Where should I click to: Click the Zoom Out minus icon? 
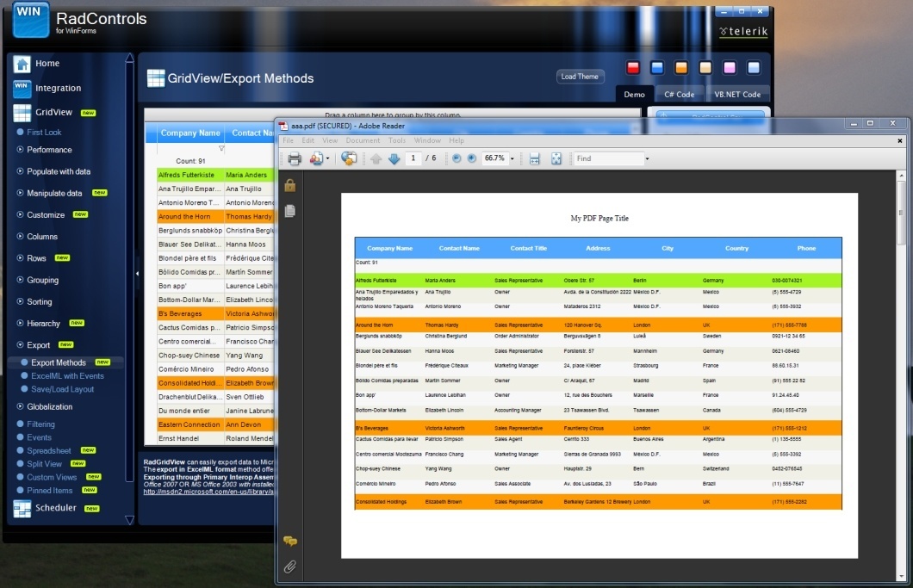point(456,158)
